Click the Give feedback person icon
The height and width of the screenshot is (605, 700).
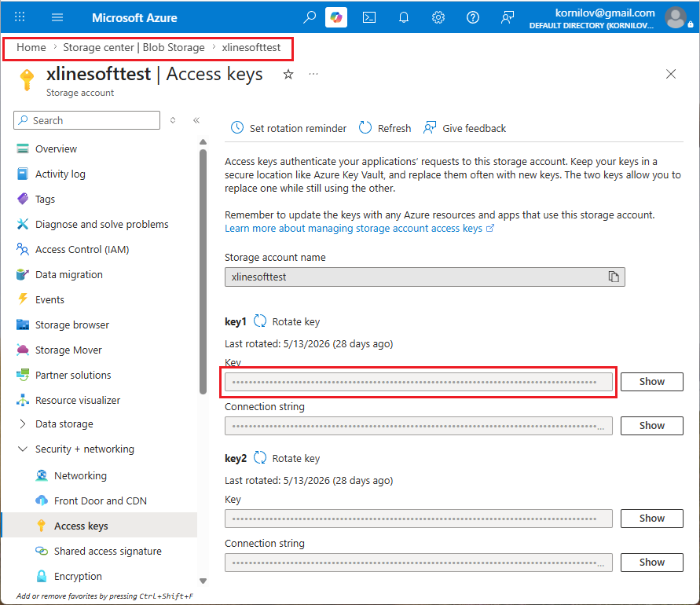(x=430, y=128)
